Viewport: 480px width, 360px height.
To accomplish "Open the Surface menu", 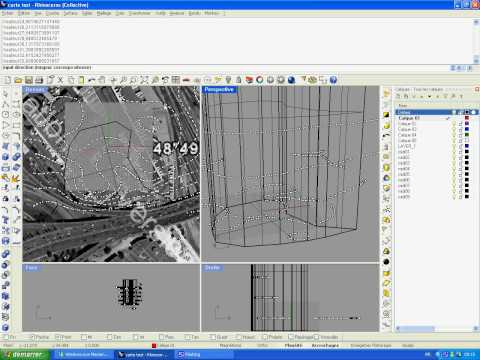I will pos(70,13).
